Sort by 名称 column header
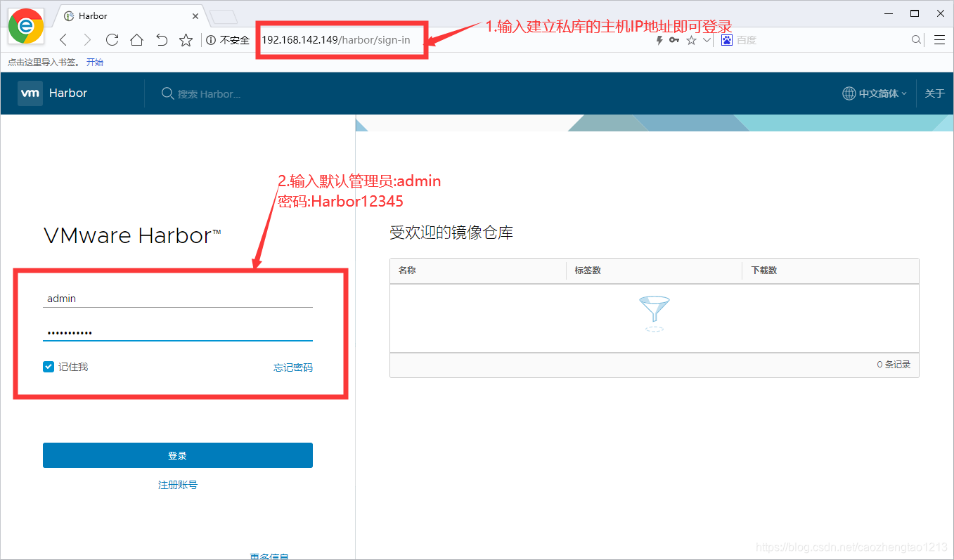 tap(407, 270)
